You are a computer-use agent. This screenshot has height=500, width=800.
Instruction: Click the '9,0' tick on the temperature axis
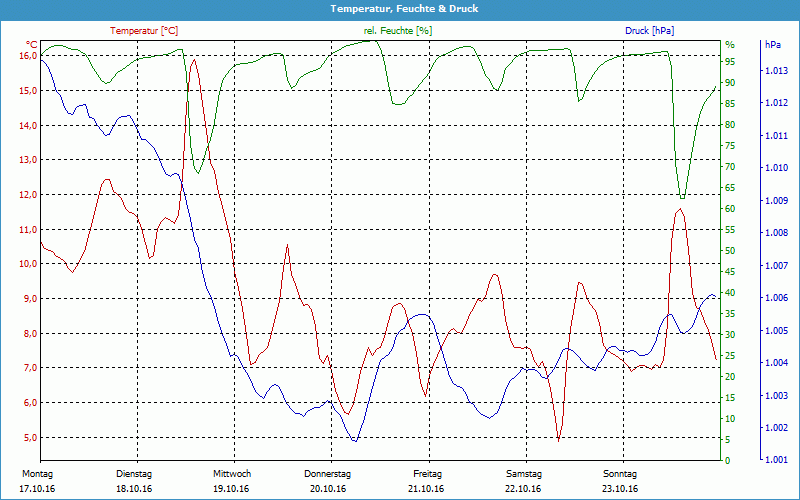(x=31, y=298)
